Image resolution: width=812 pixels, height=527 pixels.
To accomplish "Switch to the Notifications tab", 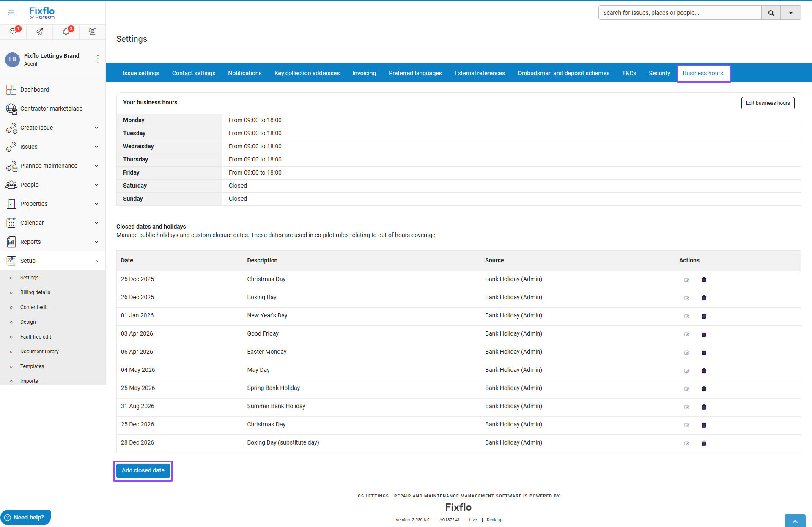I will [244, 73].
